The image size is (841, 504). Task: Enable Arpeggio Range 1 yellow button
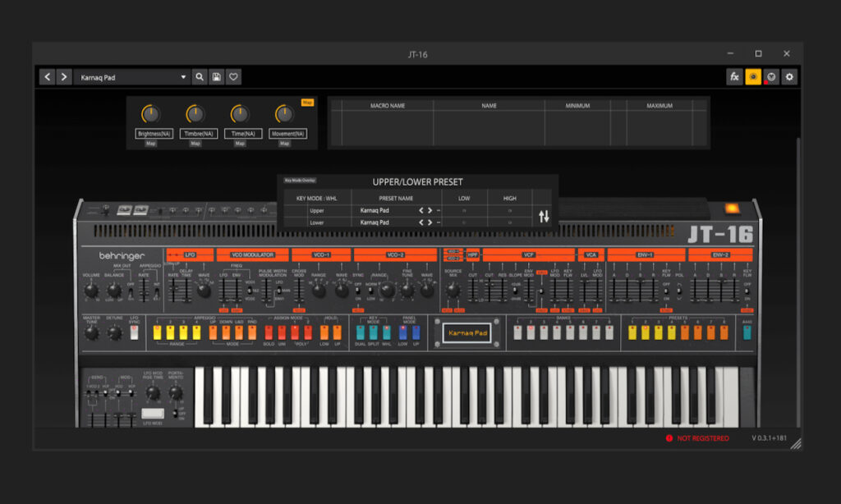click(x=157, y=332)
